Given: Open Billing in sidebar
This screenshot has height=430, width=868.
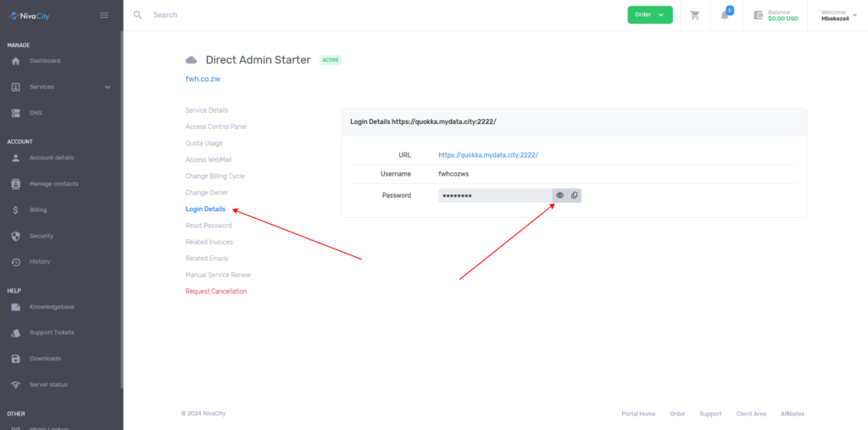Looking at the screenshot, I should 38,210.
